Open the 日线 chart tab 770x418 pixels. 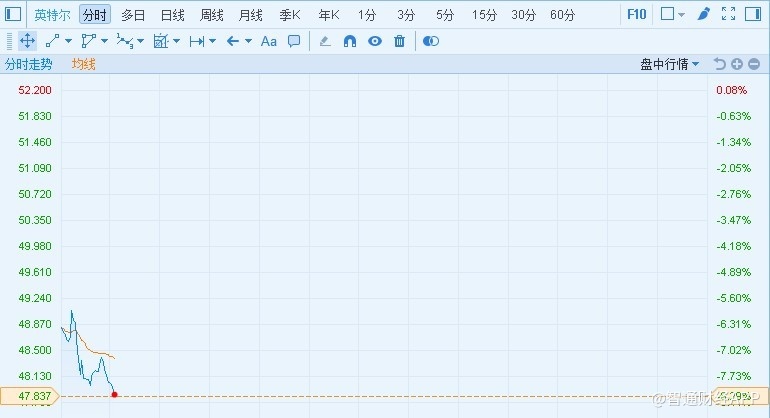[172, 15]
